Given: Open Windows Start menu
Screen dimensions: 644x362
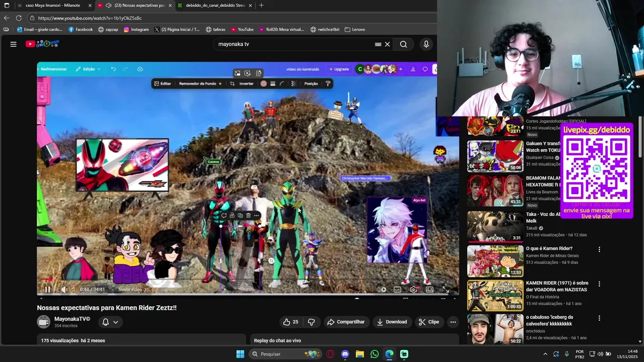Looking at the screenshot, I should (x=240, y=354).
